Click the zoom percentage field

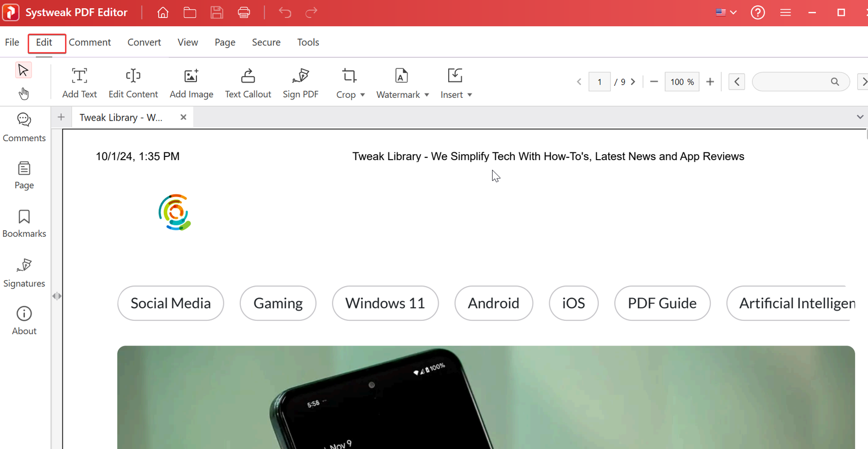(x=682, y=82)
